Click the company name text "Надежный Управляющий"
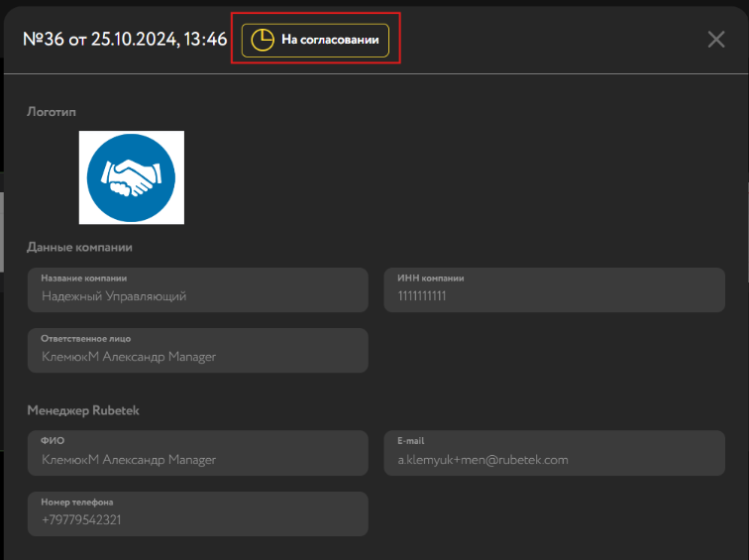The image size is (749, 560). click(x=114, y=295)
